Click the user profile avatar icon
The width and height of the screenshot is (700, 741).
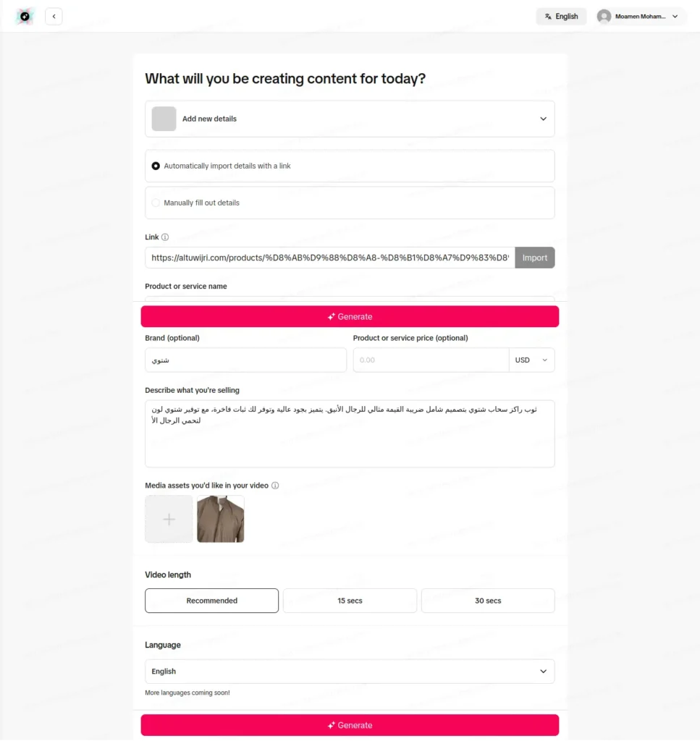604,17
